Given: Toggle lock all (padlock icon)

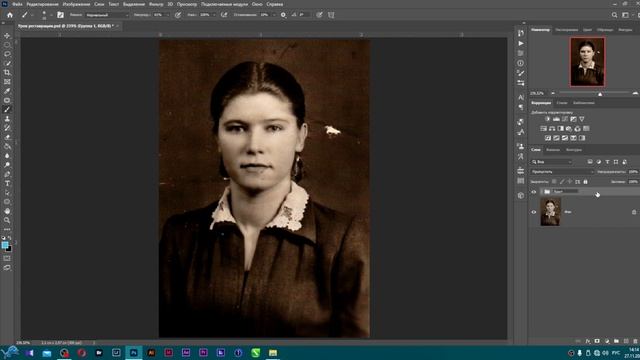Looking at the screenshot, I should [x=585, y=182].
